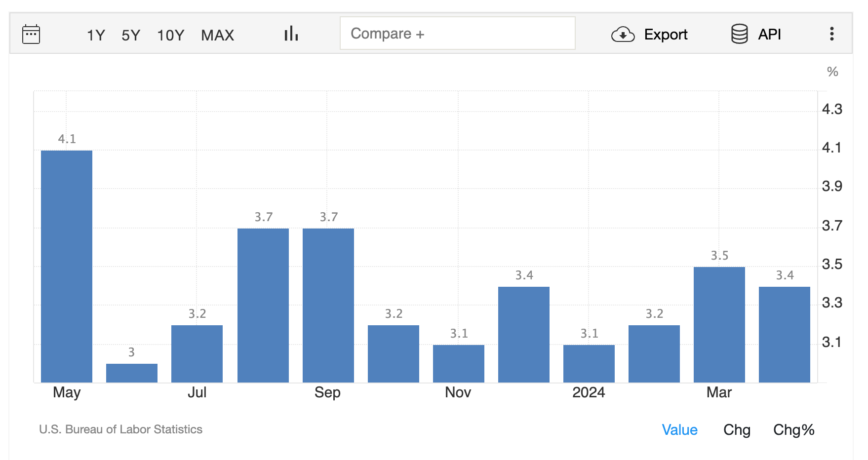This screenshot has width=868, height=460.
Task: Click the bar chart type icon
Action: 291,34
